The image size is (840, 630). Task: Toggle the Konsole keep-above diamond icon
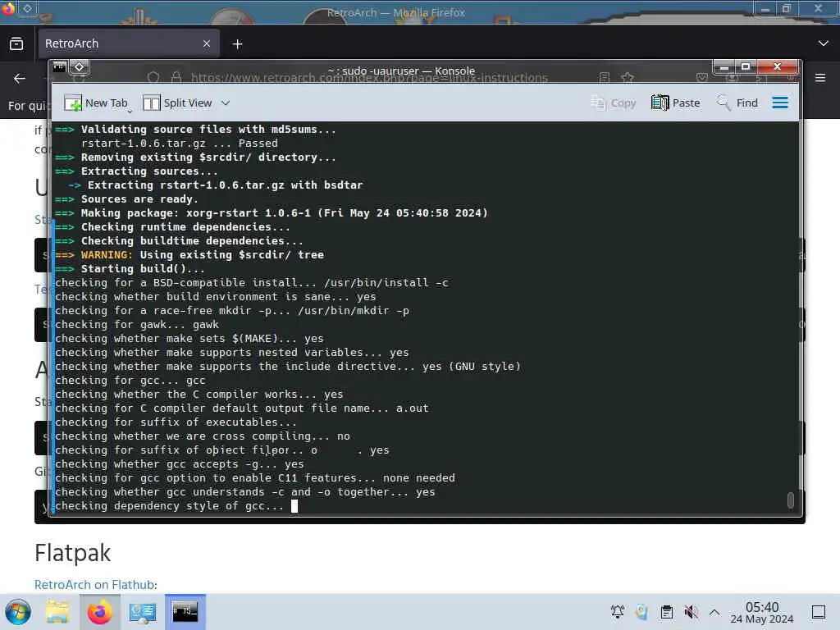(x=80, y=67)
